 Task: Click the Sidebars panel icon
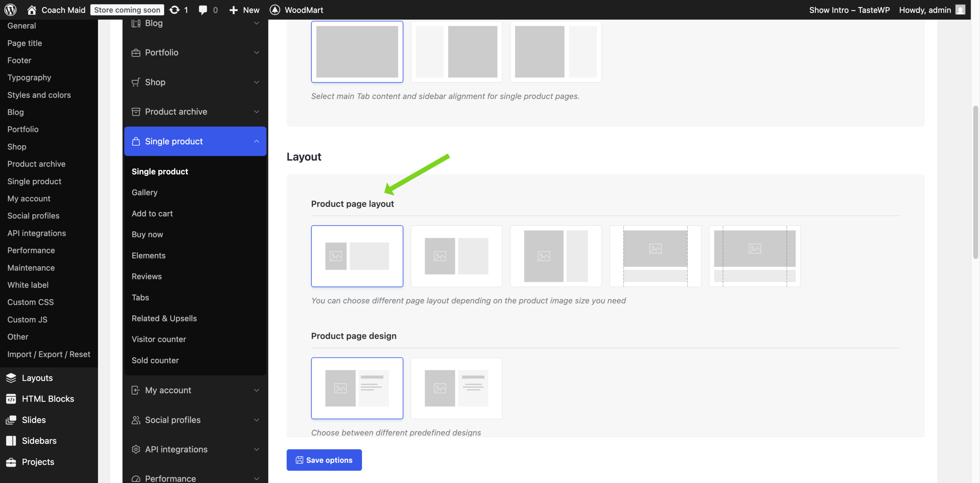[11, 440]
